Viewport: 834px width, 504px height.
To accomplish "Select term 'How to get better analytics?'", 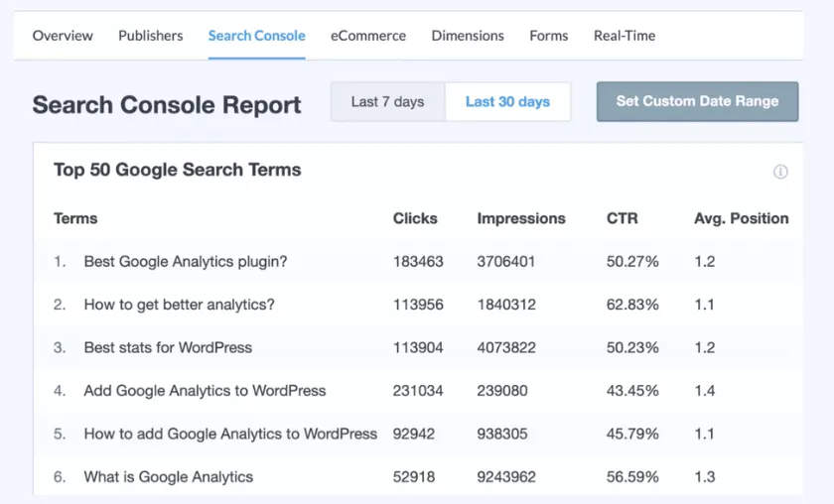I will tap(180, 305).
